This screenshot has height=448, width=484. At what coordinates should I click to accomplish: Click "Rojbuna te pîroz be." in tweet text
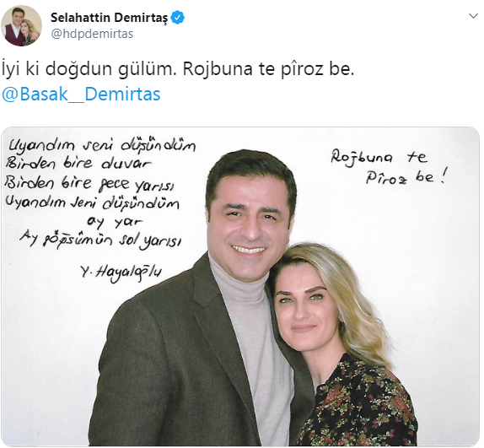[x=268, y=69]
